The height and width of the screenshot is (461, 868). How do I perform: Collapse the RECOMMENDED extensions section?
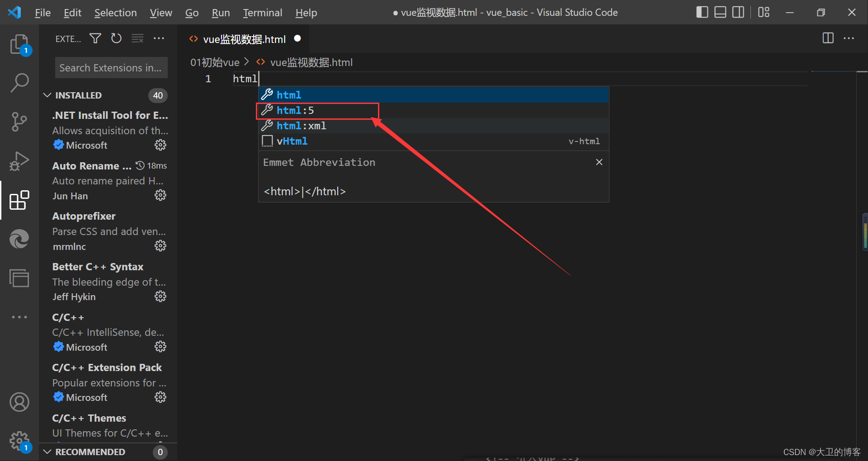point(47,452)
